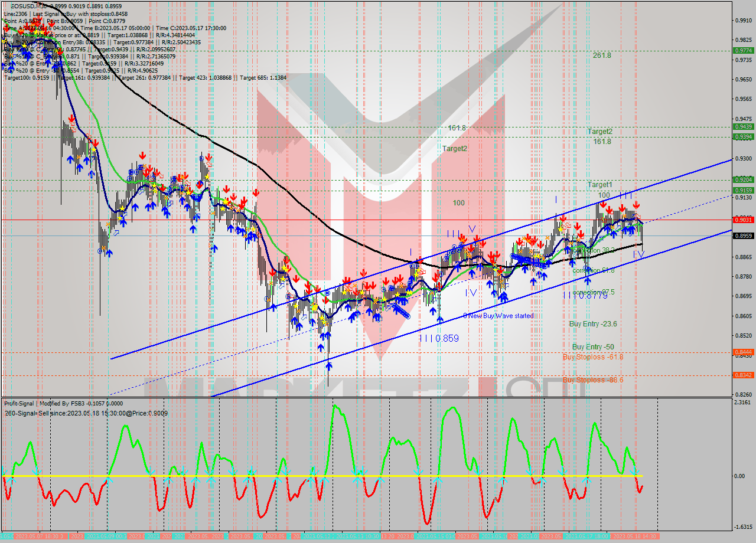Viewport: 756px width, 543px height.
Task: Click the 0.9650 axis price value
Action: [x=742, y=79]
